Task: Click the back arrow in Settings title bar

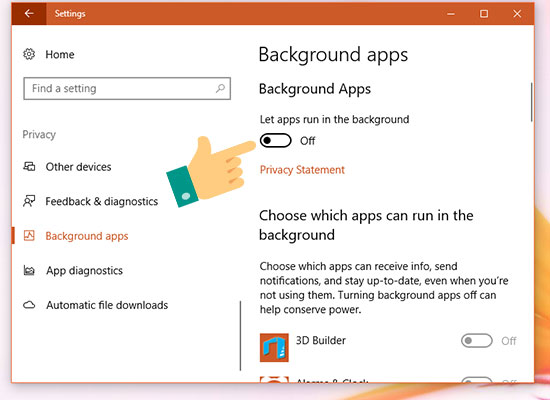Action: [x=29, y=14]
